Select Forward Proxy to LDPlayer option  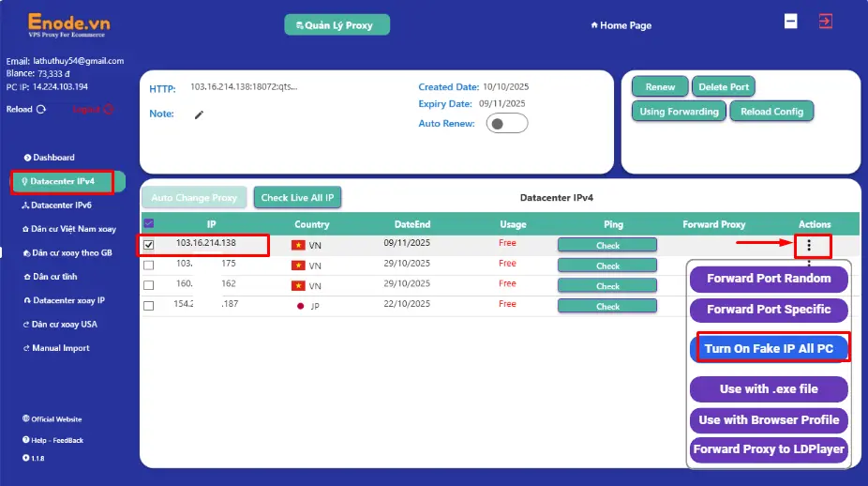[x=769, y=449]
